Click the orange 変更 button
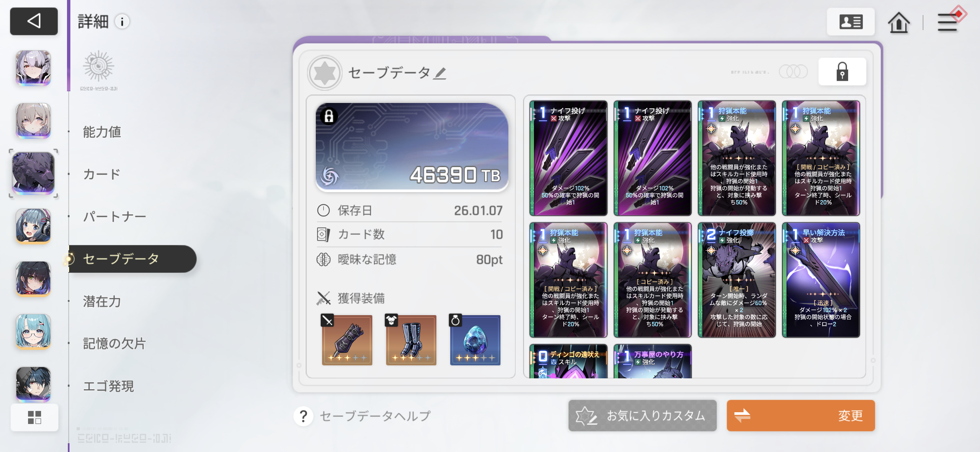Image resolution: width=980 pixels, height=452 pixels. point(801,416)
